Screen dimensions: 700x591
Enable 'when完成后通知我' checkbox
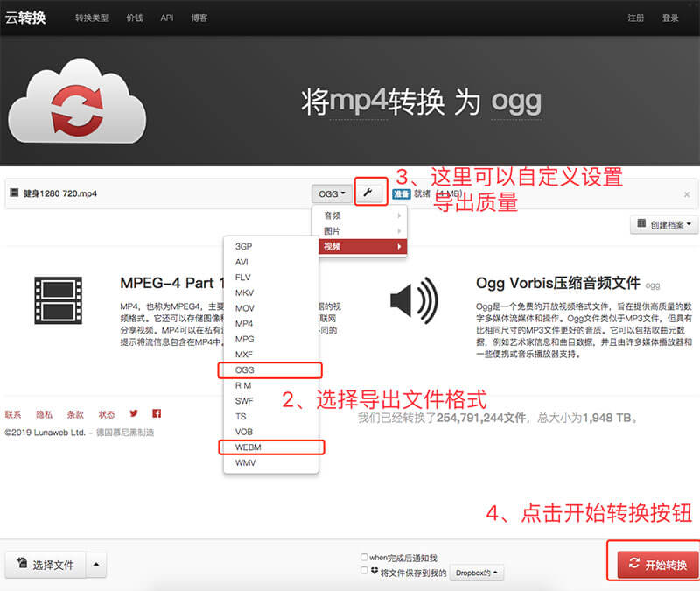point(364,557)
